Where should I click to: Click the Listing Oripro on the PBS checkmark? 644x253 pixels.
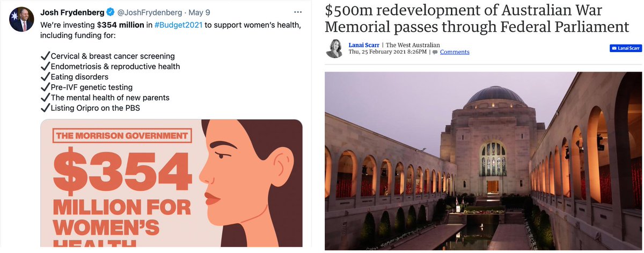[45, 108]
